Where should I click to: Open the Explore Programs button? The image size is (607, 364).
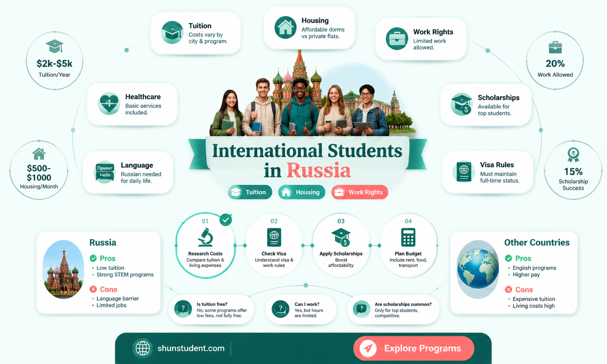414,348
